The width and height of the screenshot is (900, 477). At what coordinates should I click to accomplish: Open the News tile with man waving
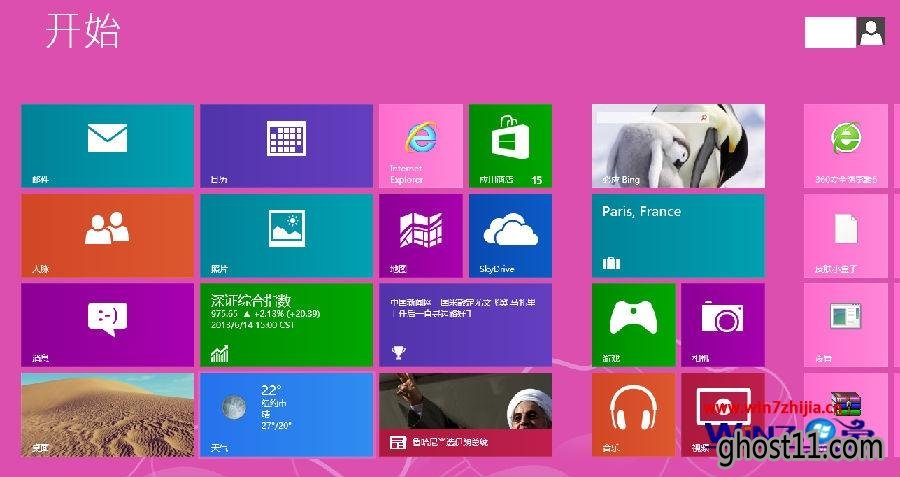465,415
